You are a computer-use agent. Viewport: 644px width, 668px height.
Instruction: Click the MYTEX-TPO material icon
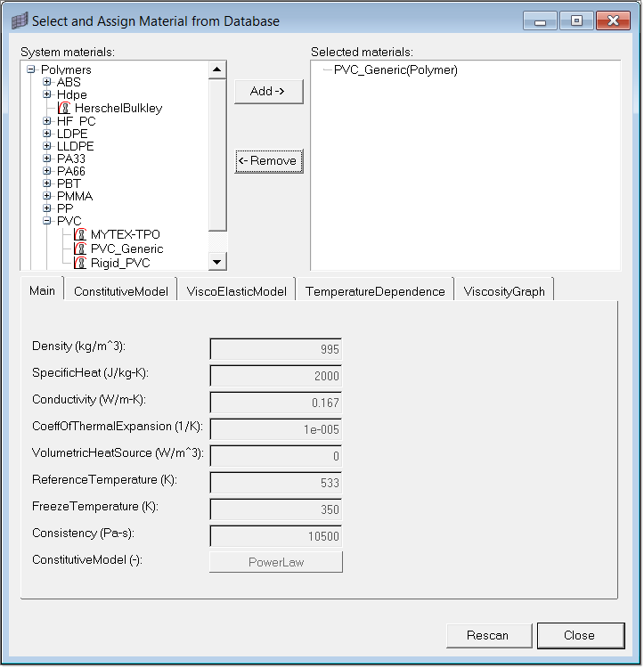[x=80, y=235]
